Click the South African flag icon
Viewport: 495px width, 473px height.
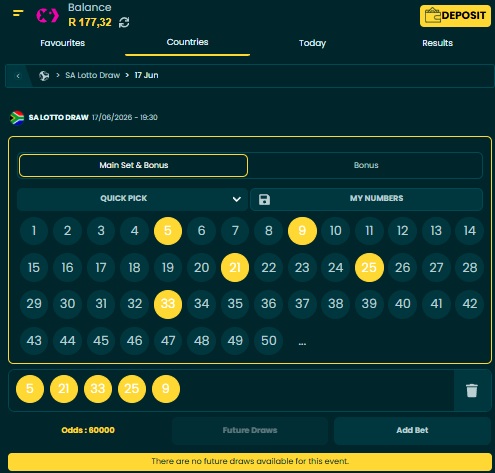point(17,118)
